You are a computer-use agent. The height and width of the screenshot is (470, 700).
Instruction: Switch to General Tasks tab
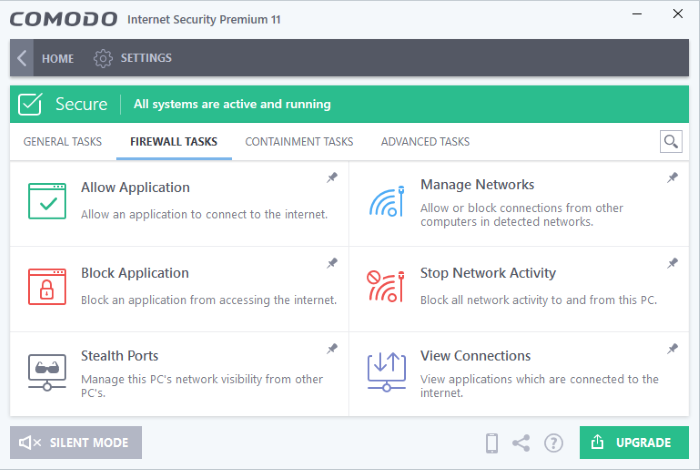[x=62, y=142]
